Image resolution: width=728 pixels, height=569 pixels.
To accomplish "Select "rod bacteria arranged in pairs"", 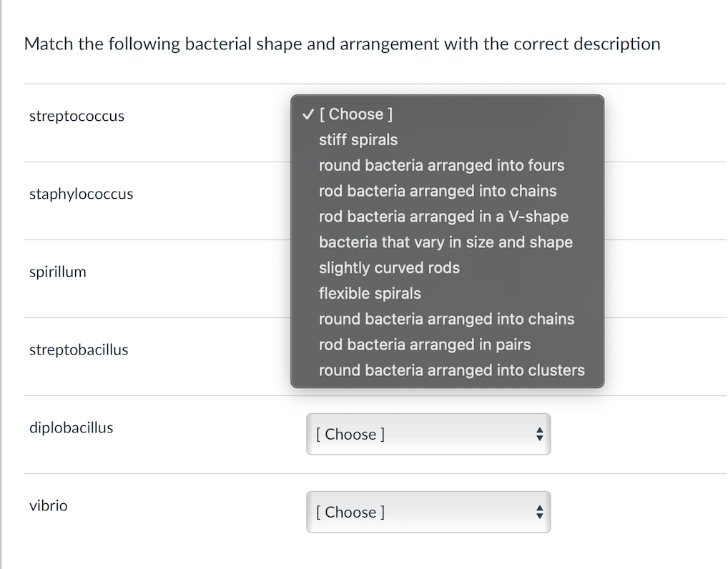I will point(424,345).
